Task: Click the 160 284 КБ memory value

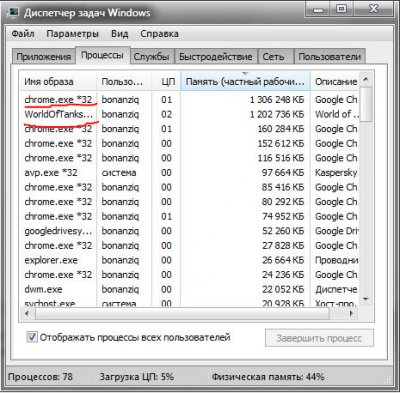Action: pyautogui.click(x=281, y=129)
